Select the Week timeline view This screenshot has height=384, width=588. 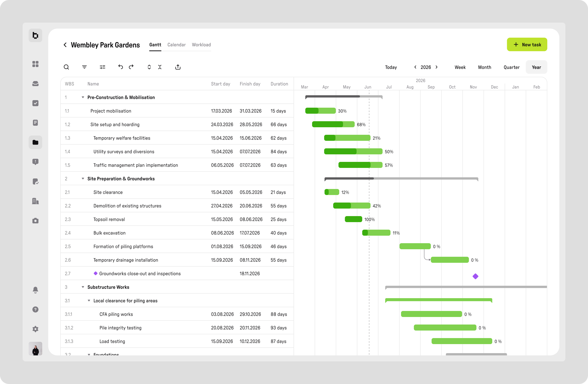(x=460, y=67)
